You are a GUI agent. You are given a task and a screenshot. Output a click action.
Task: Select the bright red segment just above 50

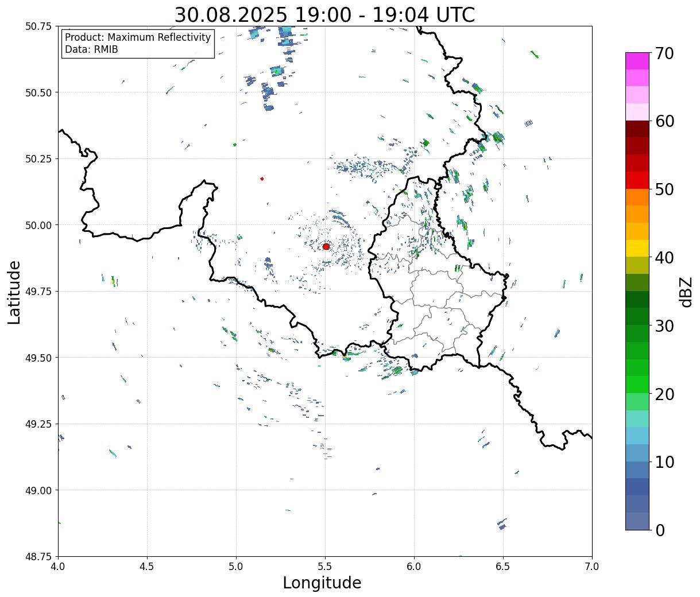637,180
